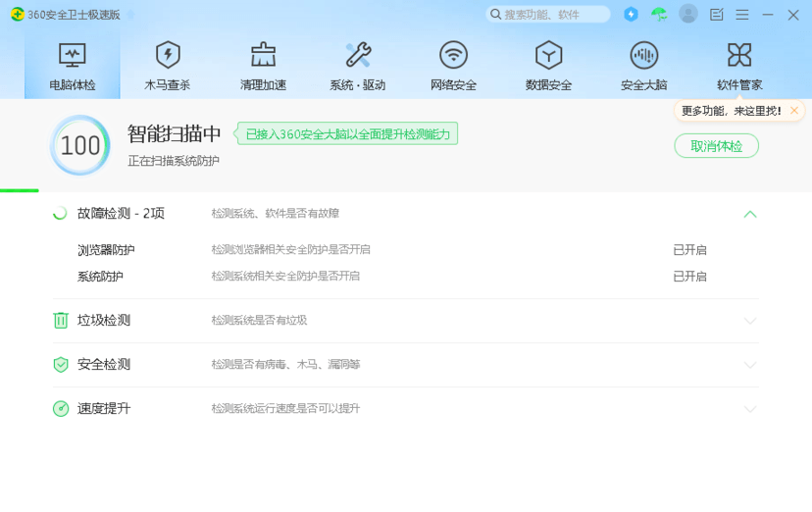Expand the 安全检测 section

point(750,365)
